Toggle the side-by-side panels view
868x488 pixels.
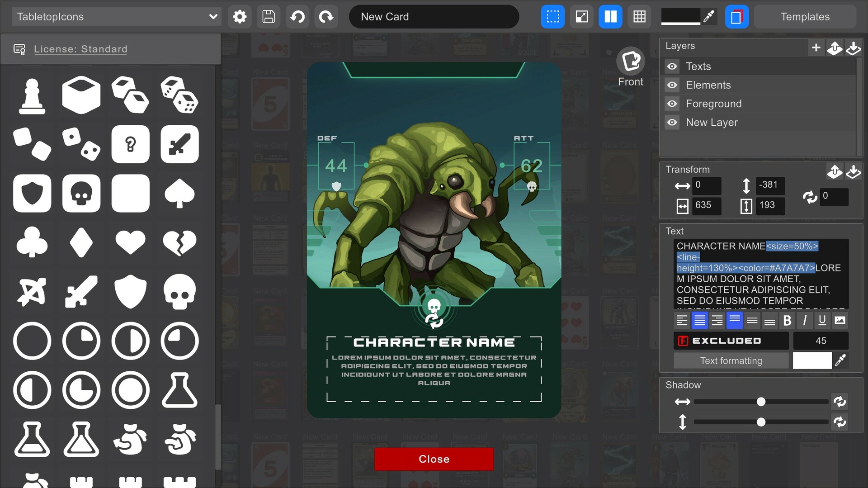(610, 17)
